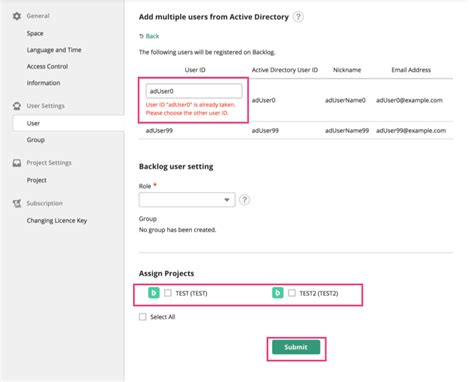474x382 pixels.
Task: Click the User ID column header
Action: 195,70
